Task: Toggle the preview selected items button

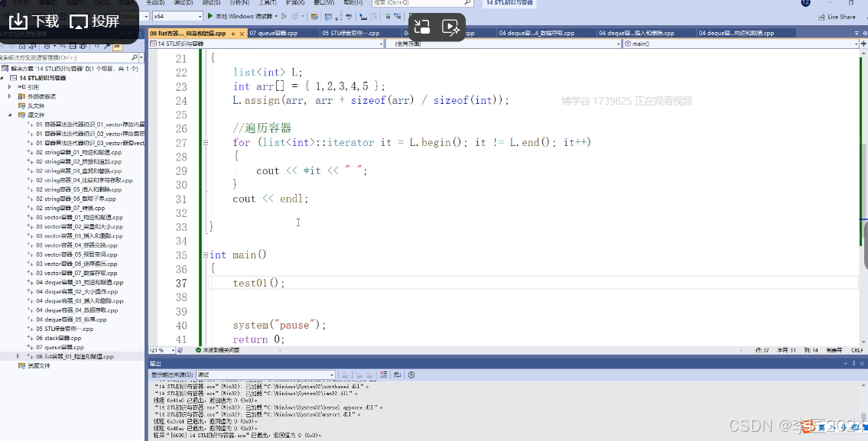Action: 117,46
